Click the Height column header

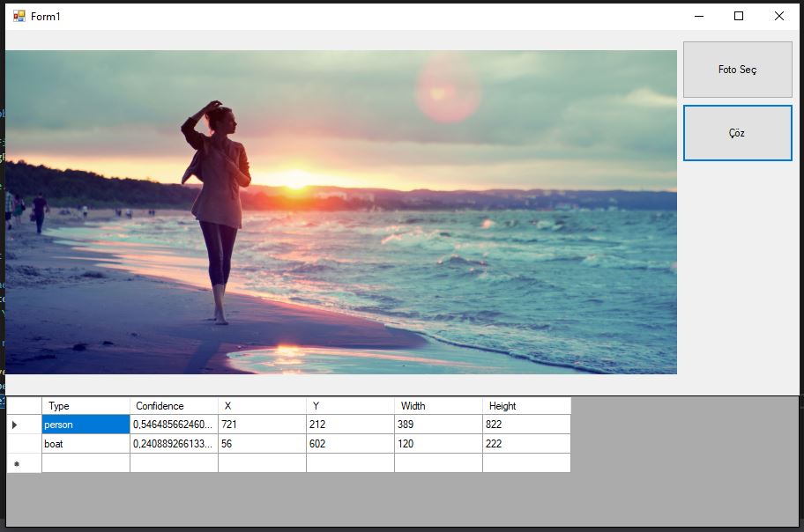click(x=526, y=406)
